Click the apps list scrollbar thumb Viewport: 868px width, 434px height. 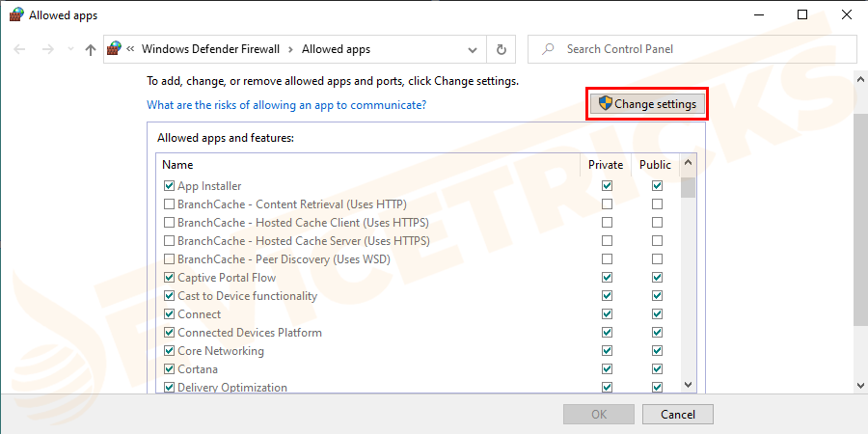coord(688,188)
